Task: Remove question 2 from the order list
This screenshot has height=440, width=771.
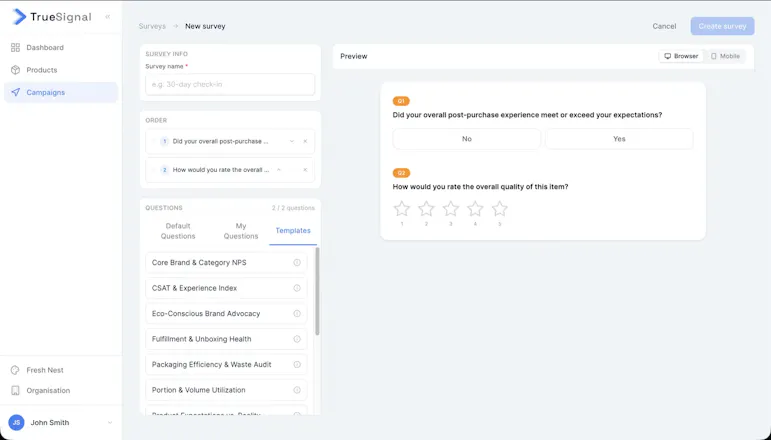Action: (x=305, y=170)
